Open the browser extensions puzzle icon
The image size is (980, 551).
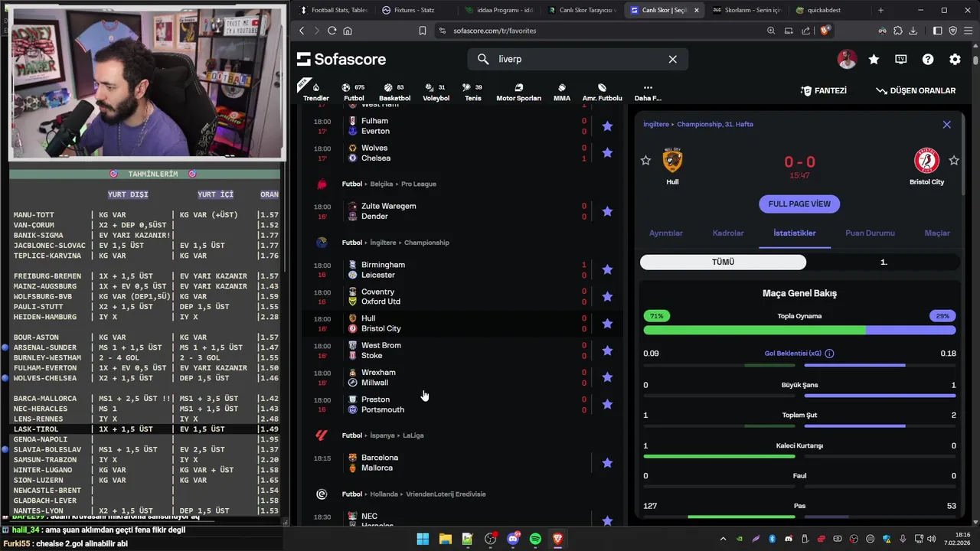point(897,31)
